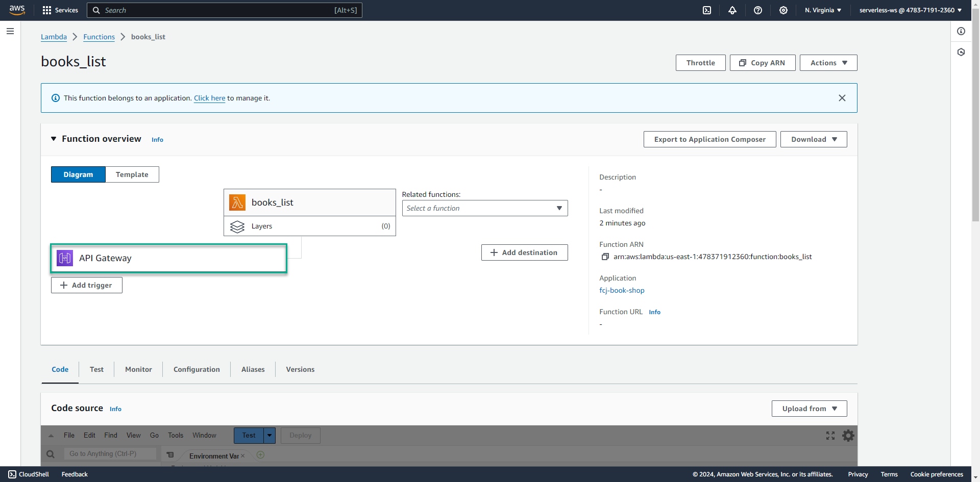Click the Layers stack icon

pos(237,226)
